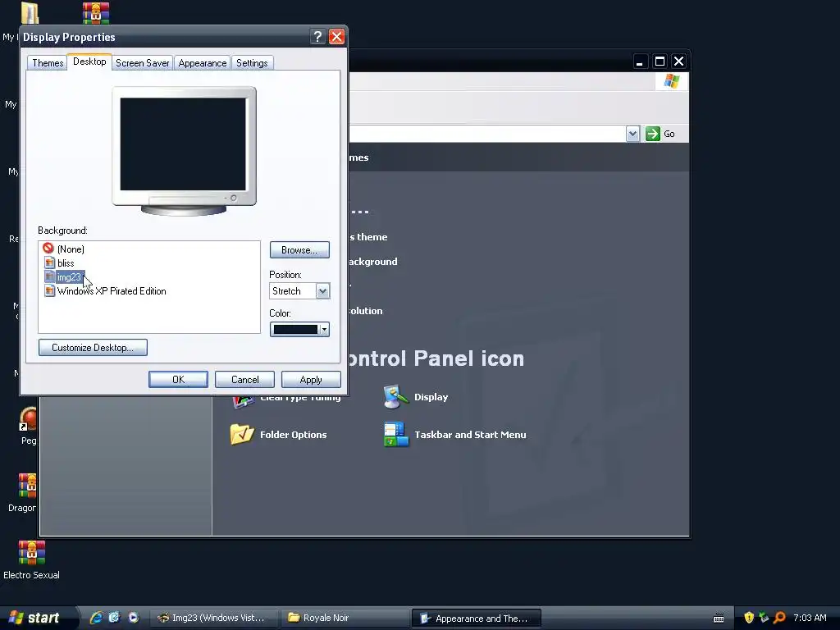Close the Display Properties dialog
840x630 pixels.
click(x=336, y=36)
